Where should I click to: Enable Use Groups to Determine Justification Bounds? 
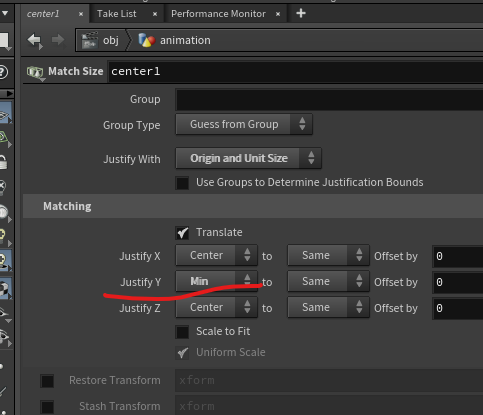(x=182, y=183)
